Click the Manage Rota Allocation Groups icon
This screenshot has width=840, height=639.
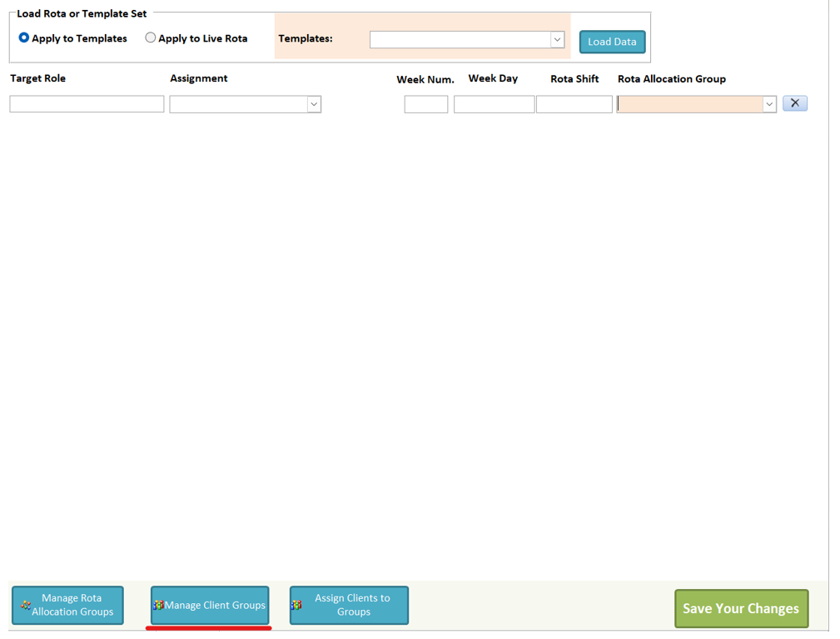[x=26, y=605]
